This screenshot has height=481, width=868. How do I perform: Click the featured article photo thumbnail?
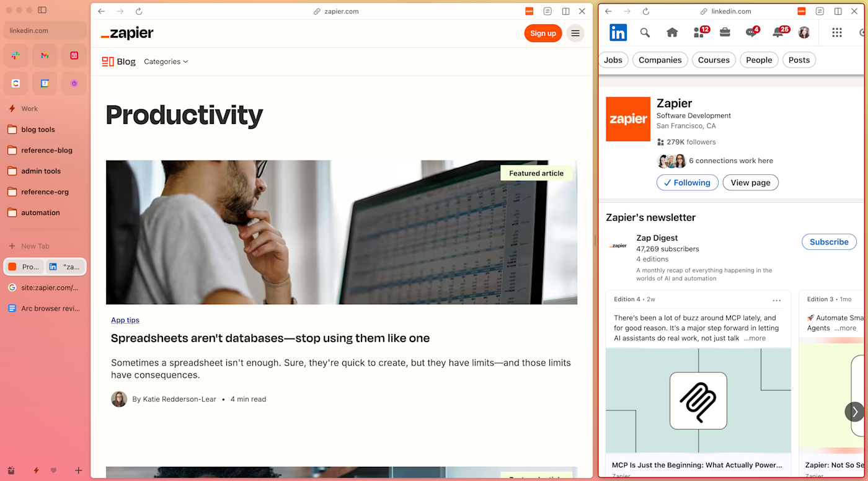tap(342, 232)
